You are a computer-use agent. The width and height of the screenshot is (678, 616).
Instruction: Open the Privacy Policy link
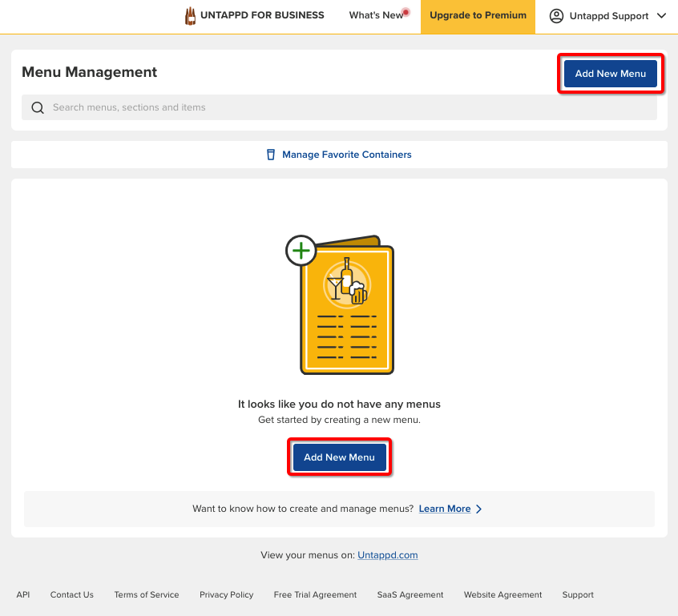pos(227,595)
